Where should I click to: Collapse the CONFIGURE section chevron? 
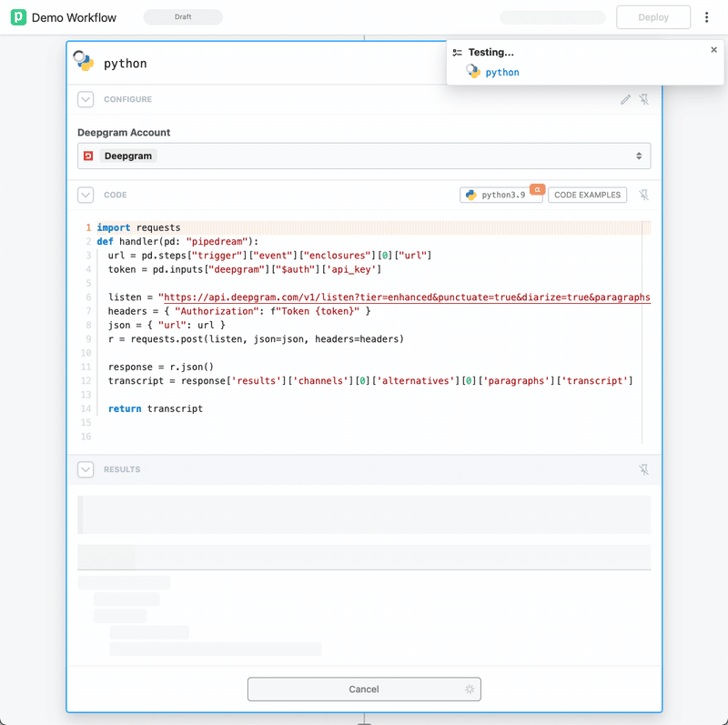click(86, 99)
